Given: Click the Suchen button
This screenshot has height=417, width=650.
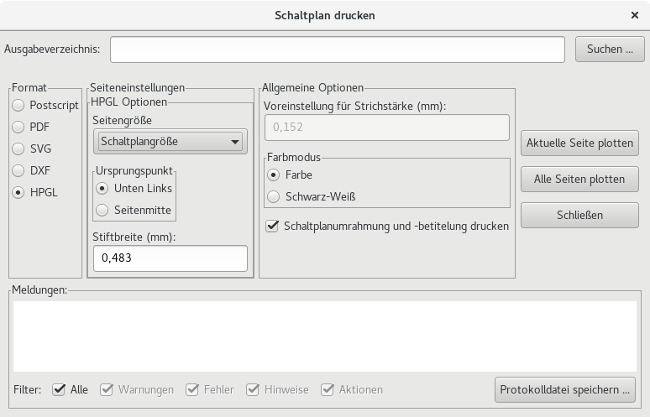Looking at the screenshot, I should [x=604, y=48].
